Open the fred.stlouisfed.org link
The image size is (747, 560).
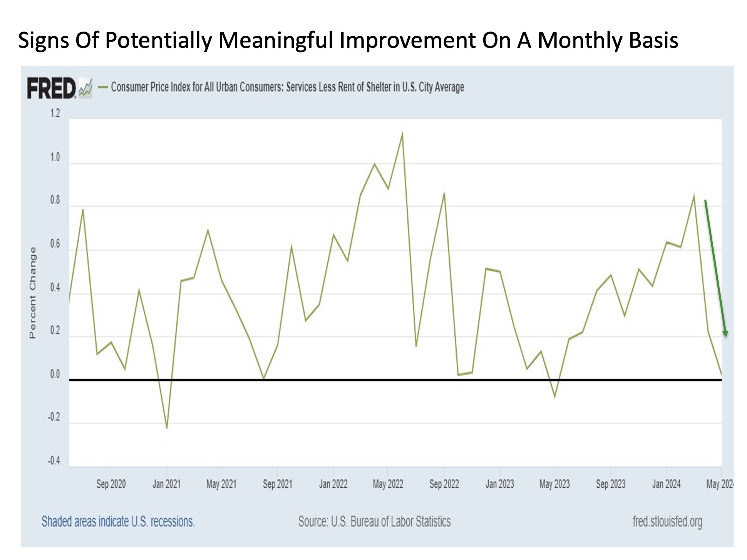pyautogui.click(x=667, y=521)
